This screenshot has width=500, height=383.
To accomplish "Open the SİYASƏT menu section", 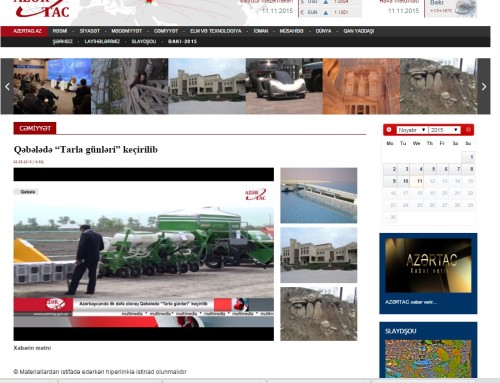I will pyautogui.click(x=90, y=31).
